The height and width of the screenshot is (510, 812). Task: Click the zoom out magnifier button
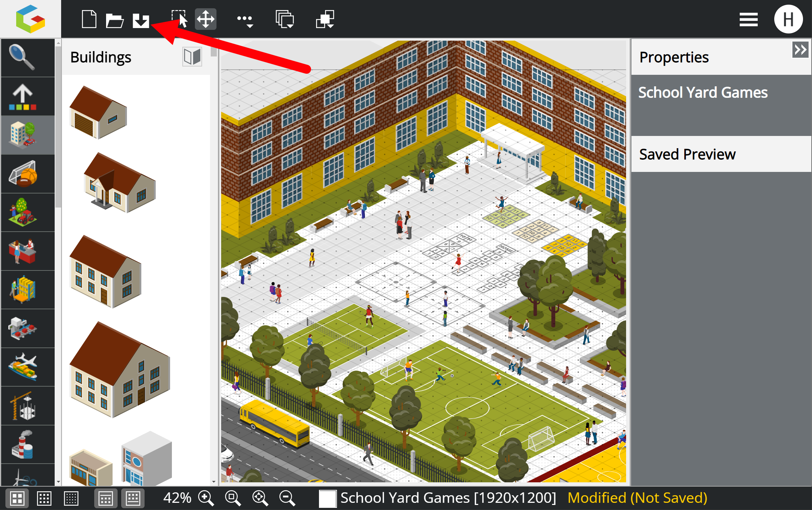[287, 498]
